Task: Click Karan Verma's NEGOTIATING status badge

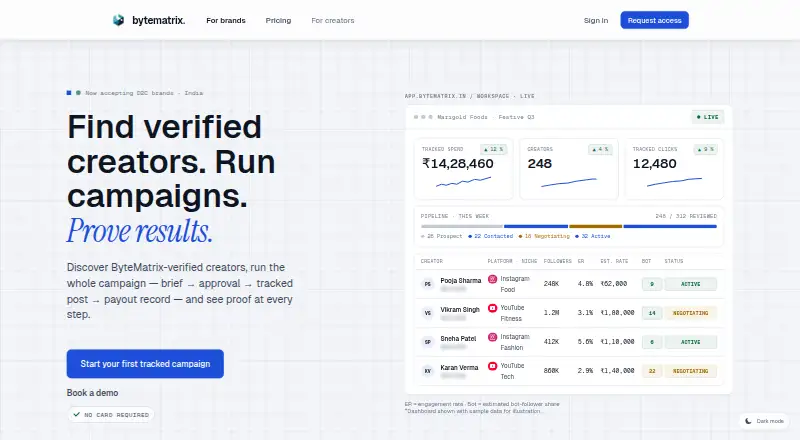Action: coord(690,371)
